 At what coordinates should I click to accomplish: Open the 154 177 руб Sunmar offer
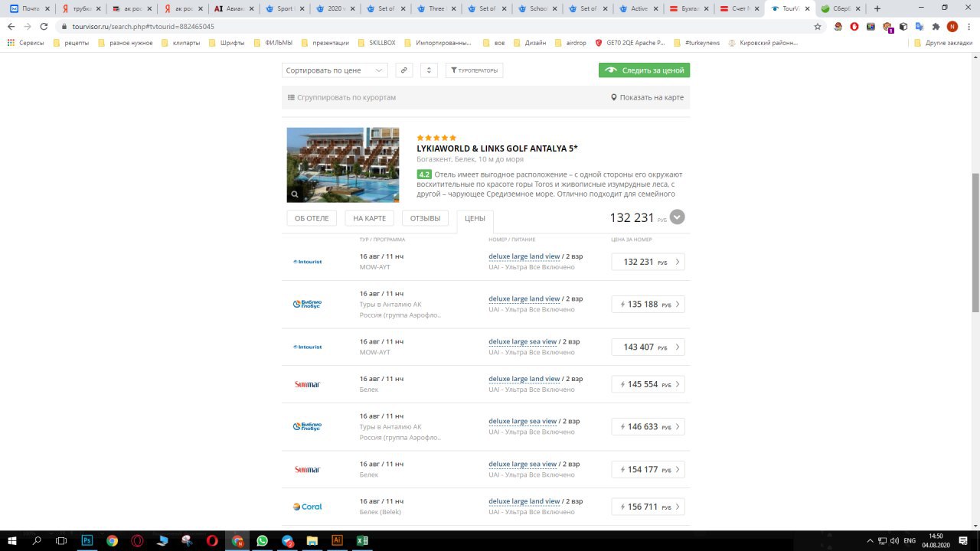point(648,470)
